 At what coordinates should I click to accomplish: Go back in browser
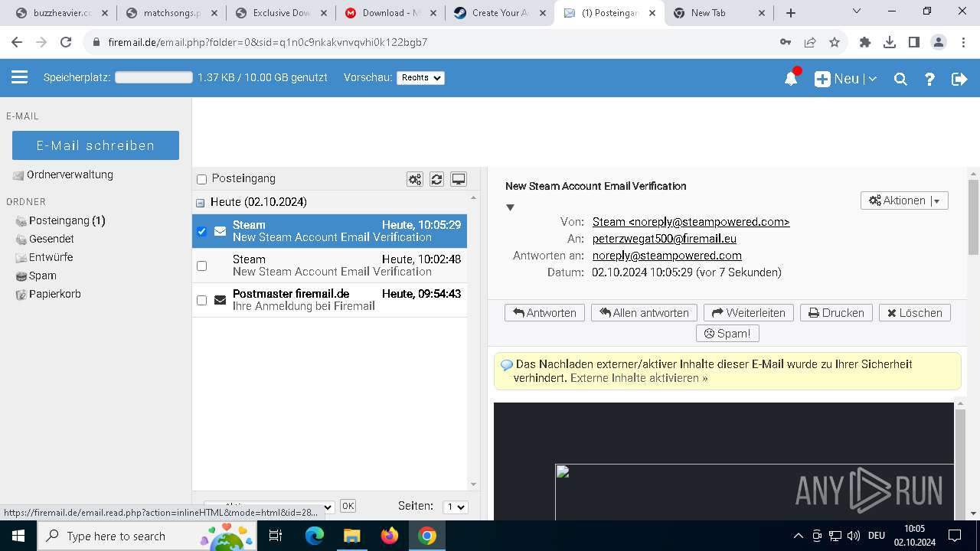[x=17, y=43]
